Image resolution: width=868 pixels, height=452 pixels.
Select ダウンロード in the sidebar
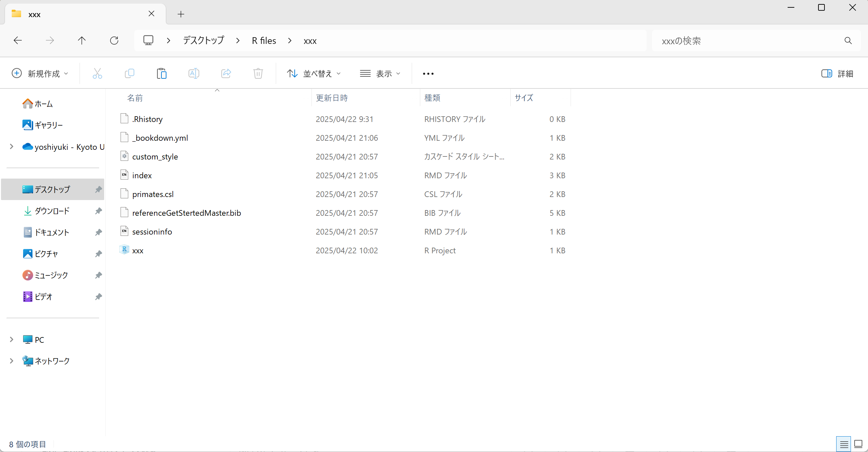(52, 211)
